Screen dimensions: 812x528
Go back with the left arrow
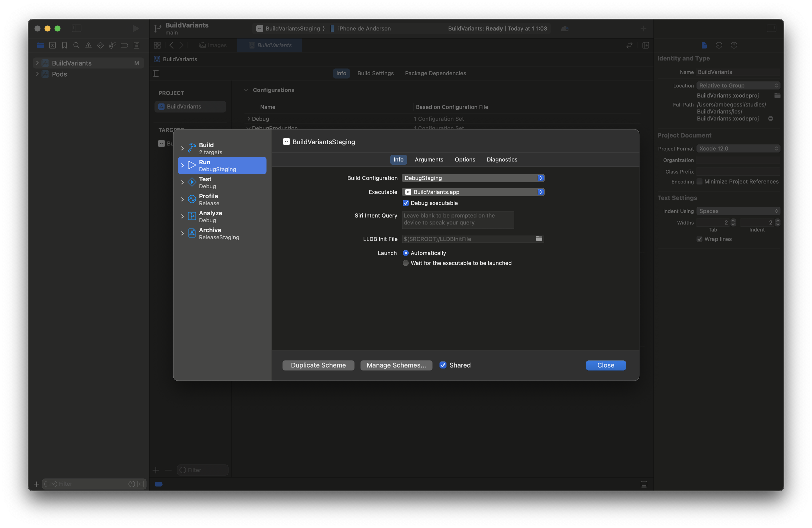pyautogui.click(x=171, y=45)
